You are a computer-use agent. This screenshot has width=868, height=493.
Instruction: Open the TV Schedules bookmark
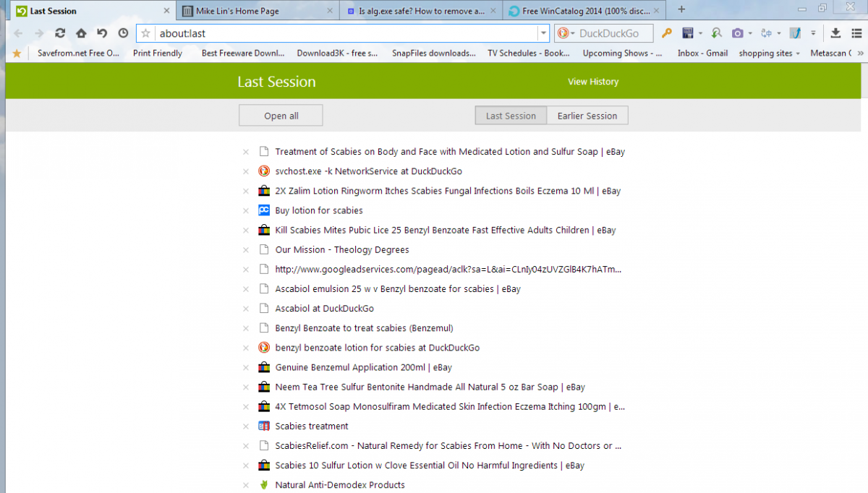click(529, 53)
